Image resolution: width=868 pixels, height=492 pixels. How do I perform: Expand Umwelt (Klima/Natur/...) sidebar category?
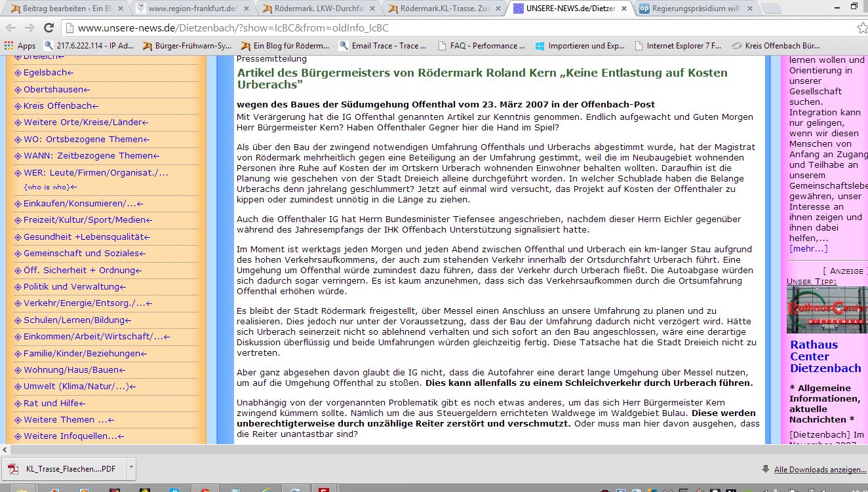[79, 387]
